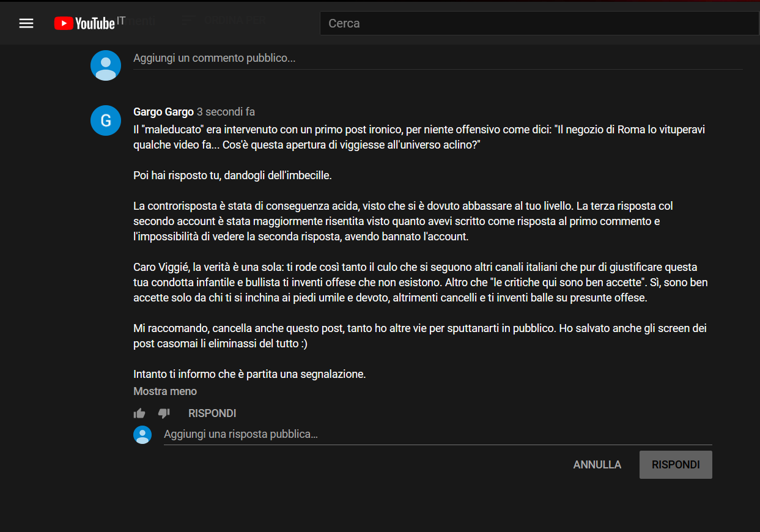Click your profile avatar beside public comment box
The width and height of the screenshot is (760, 532).
(x=106, y=65)
